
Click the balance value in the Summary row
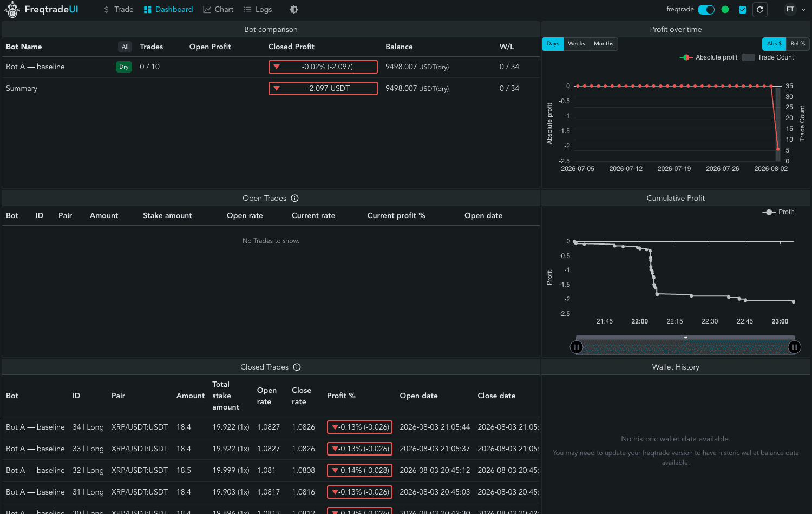pyautogui.click(x=417, y=89)
